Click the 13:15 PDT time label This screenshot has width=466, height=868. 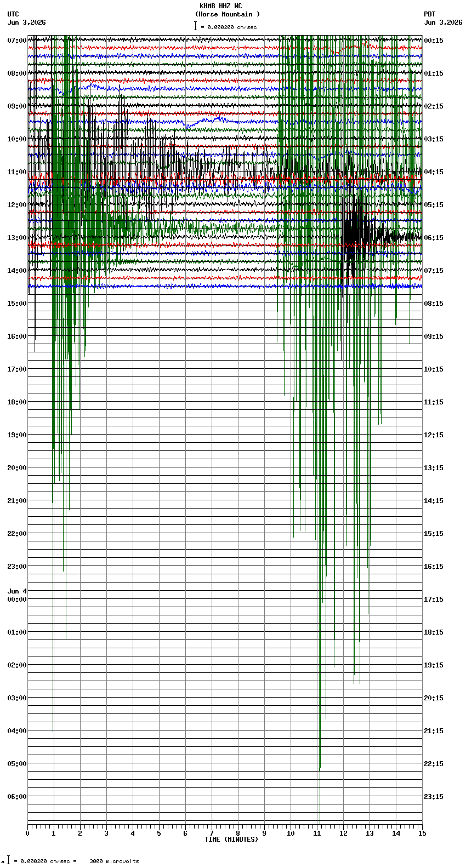point(434,468)
